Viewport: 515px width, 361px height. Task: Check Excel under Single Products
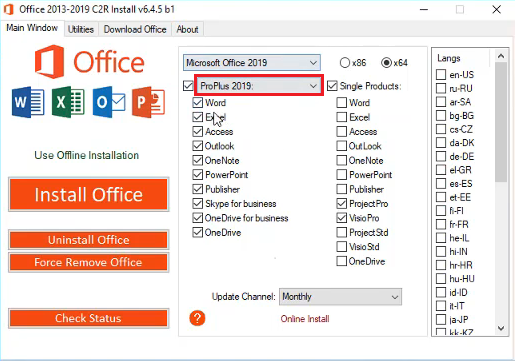pyautogui.click(x=341, y=117)
